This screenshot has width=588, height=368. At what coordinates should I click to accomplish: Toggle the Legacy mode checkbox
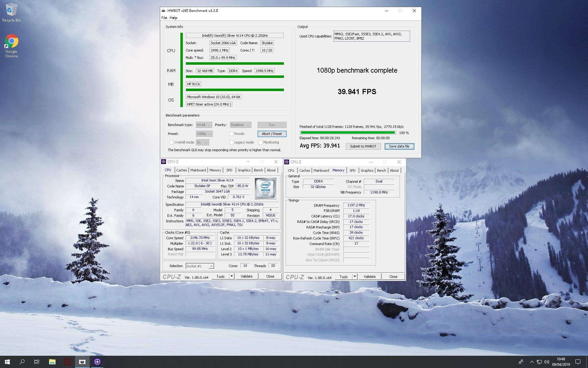(x=231, y=142)
